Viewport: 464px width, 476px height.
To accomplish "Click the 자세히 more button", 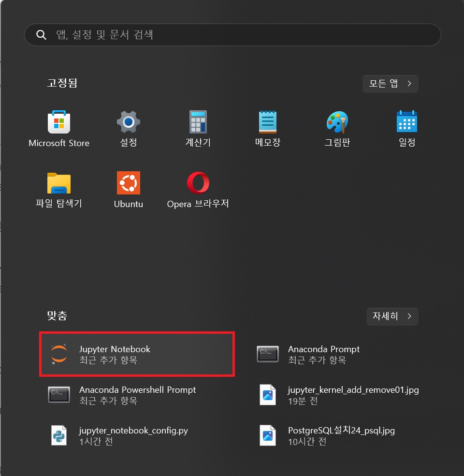I will pyautogui.click(x=392, y=316).
